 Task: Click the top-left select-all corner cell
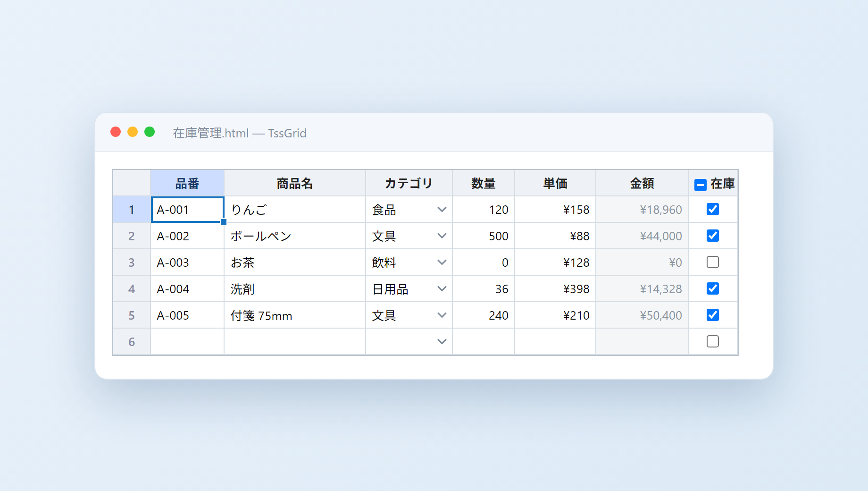(132, 183)
